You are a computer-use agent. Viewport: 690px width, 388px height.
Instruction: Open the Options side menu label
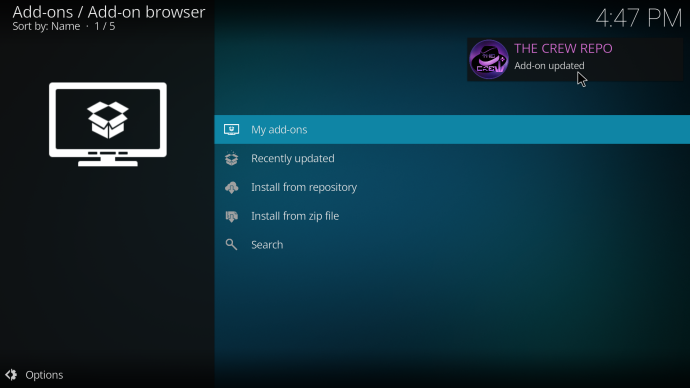click(x=44, y=375)
